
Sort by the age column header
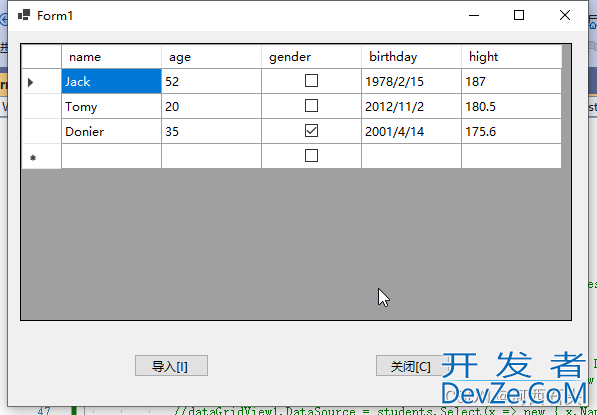tap(211, 57)
